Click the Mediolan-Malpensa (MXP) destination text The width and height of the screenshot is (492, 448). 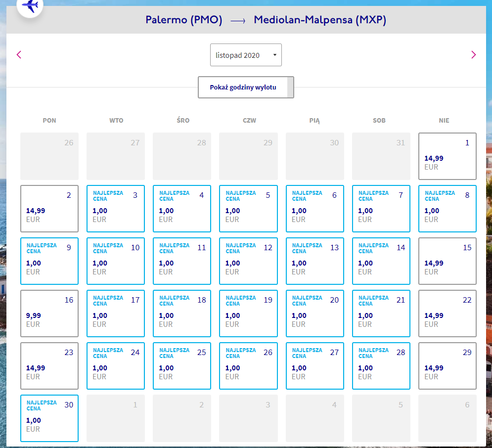[x=320, y=20]
